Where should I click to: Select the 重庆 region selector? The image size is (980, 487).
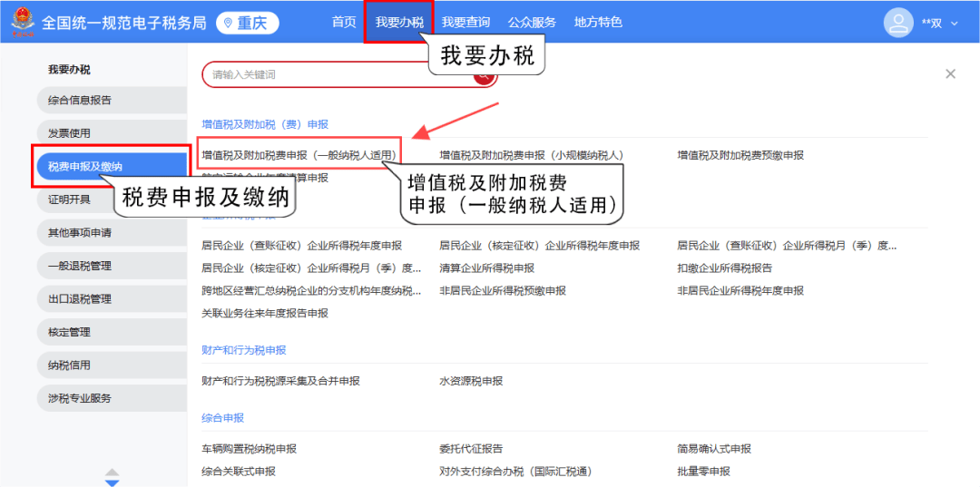(248, 23)
